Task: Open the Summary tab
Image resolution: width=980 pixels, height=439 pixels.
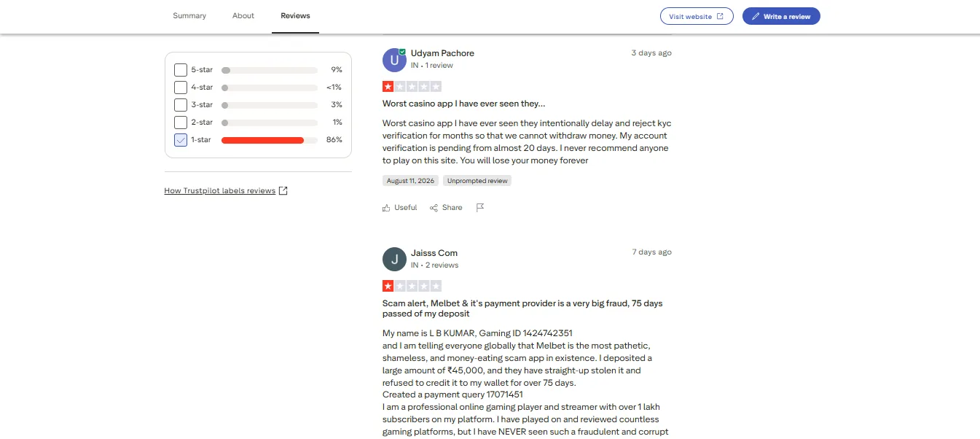Action: coord(189,16)
